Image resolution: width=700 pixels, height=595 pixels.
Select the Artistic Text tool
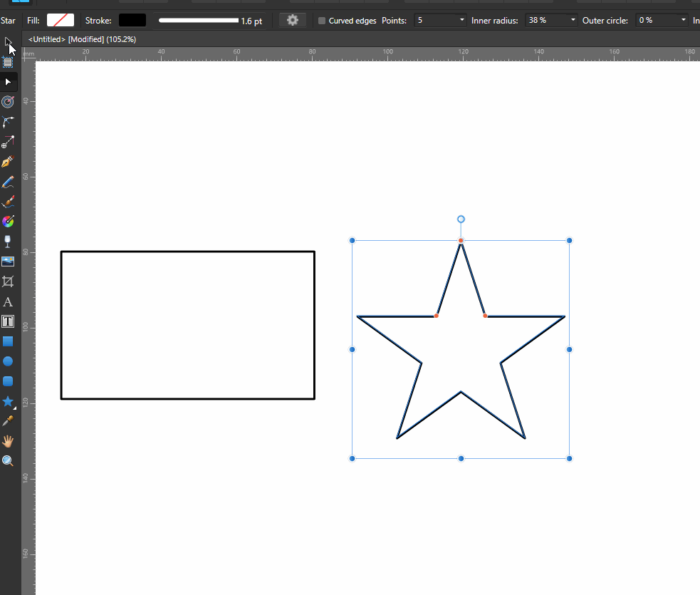click(8, 302)
